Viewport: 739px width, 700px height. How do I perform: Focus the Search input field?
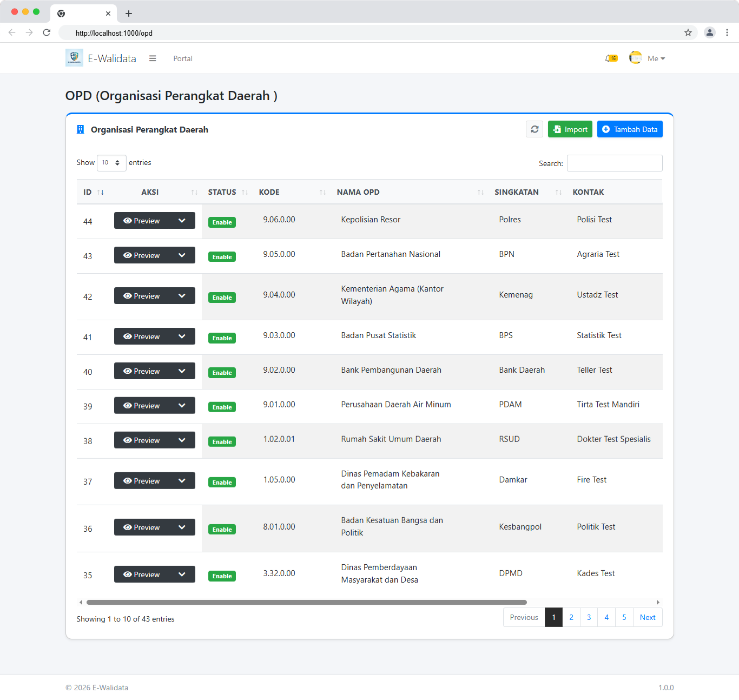pos(615,163)
